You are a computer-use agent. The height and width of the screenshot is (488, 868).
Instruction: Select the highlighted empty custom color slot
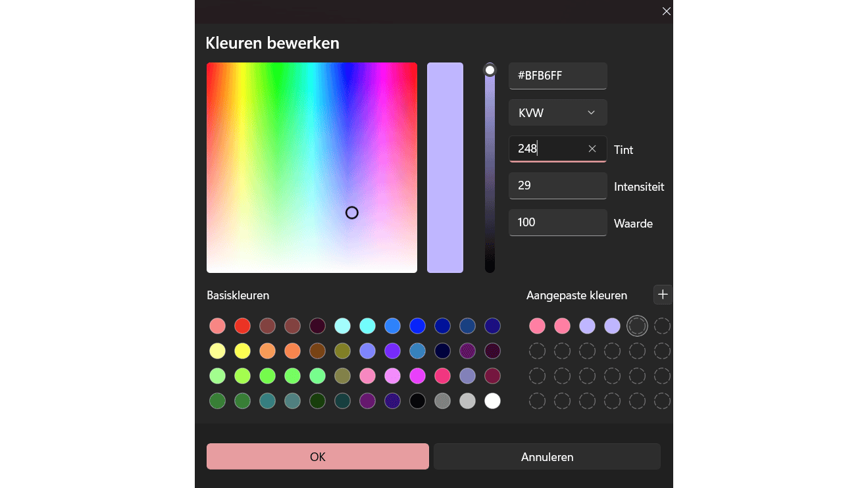click(637, 326)
